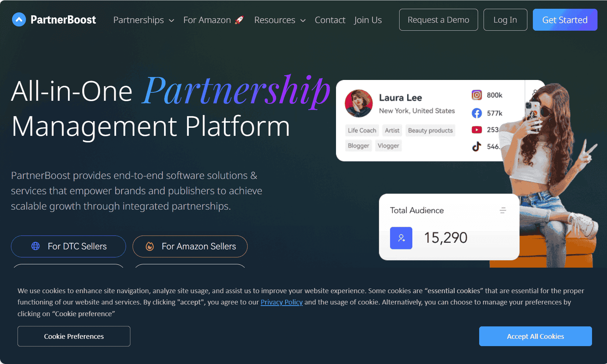Select Join Us in the navigation bar

click(x=368, y=20)
